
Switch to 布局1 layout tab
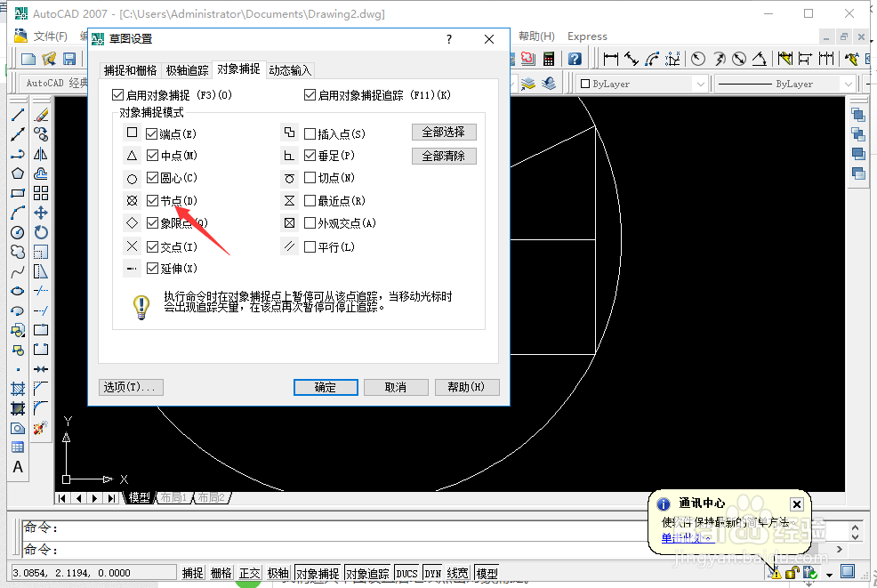(174, 497)
